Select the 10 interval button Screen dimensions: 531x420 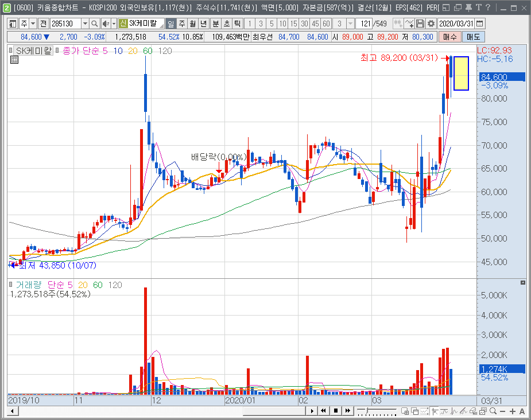pos(282,24)
